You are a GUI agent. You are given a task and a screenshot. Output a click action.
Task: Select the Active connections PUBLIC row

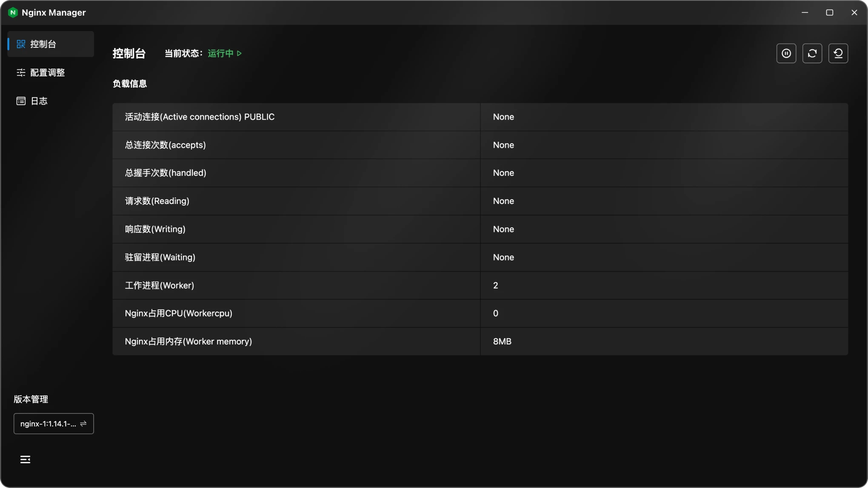200,117
